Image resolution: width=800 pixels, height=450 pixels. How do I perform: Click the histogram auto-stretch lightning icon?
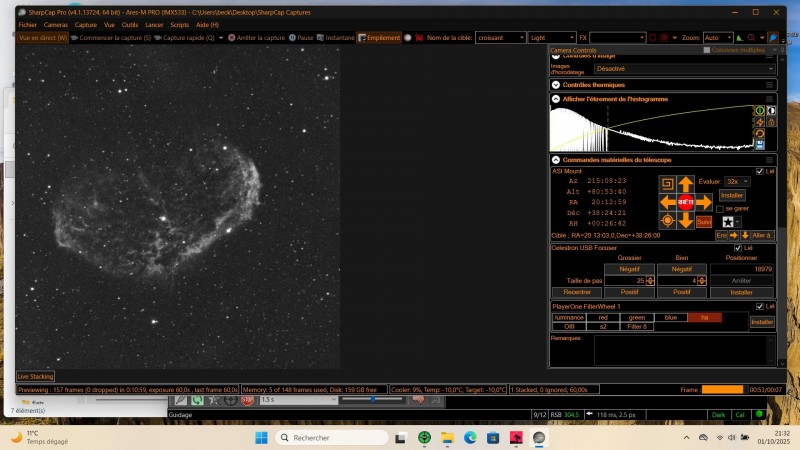[760, 122]
